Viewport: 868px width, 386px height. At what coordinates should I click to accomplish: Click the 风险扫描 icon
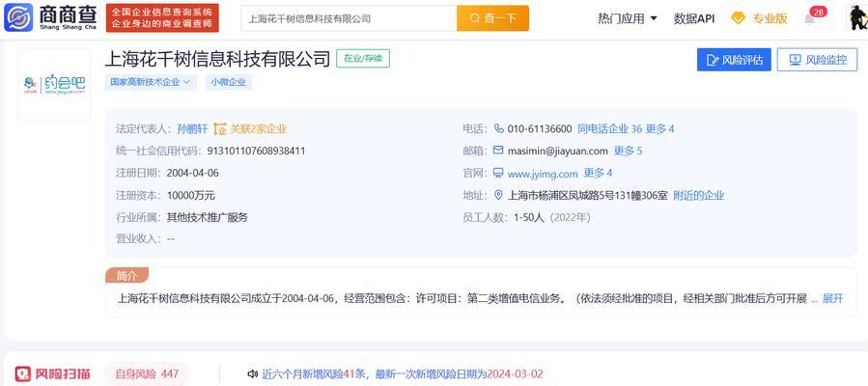coord(23,374)
